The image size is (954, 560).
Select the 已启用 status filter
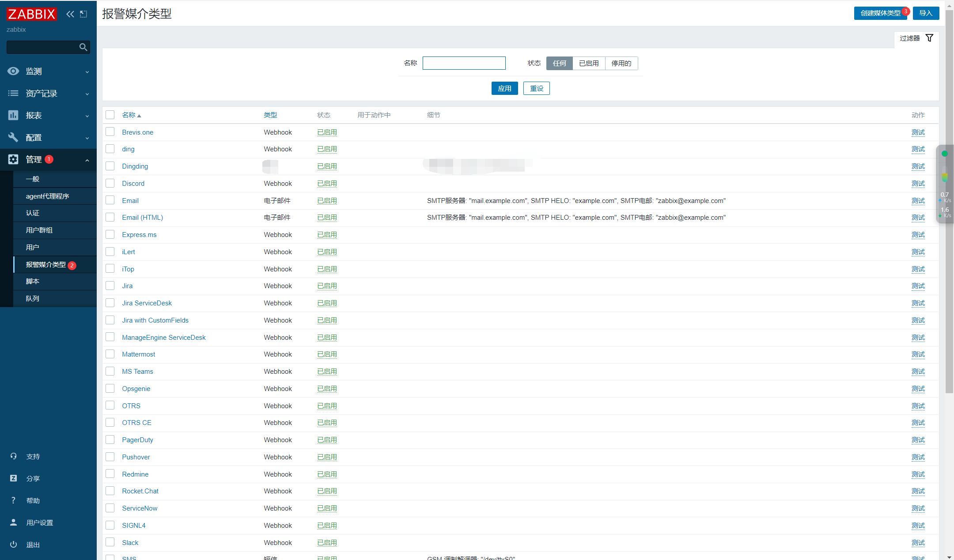tap(589, 63)
